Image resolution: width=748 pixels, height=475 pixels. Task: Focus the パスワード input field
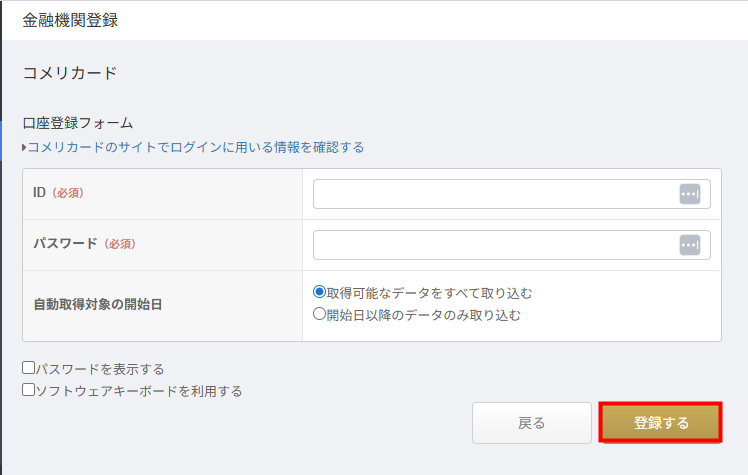point(495,245)
